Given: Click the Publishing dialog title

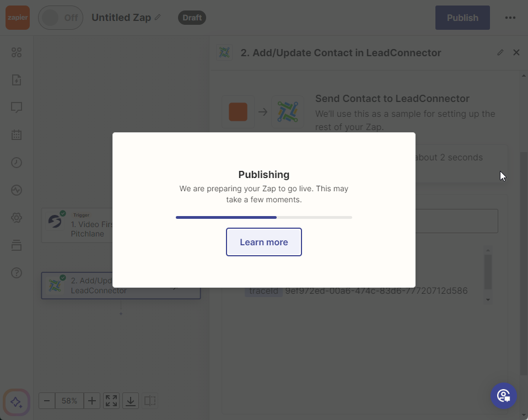Looking at the screenshot, I should coord(264,175).
